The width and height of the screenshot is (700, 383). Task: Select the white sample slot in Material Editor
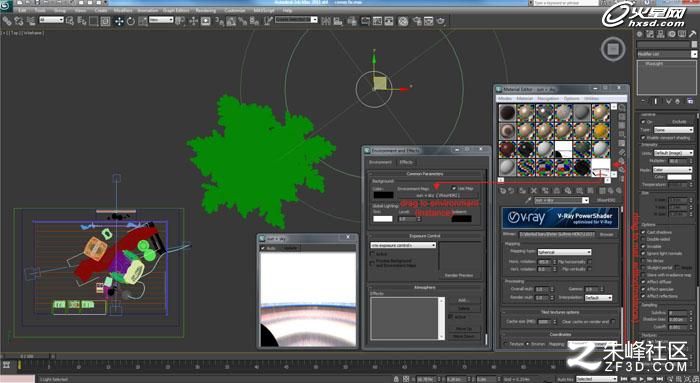coord(600,167)
